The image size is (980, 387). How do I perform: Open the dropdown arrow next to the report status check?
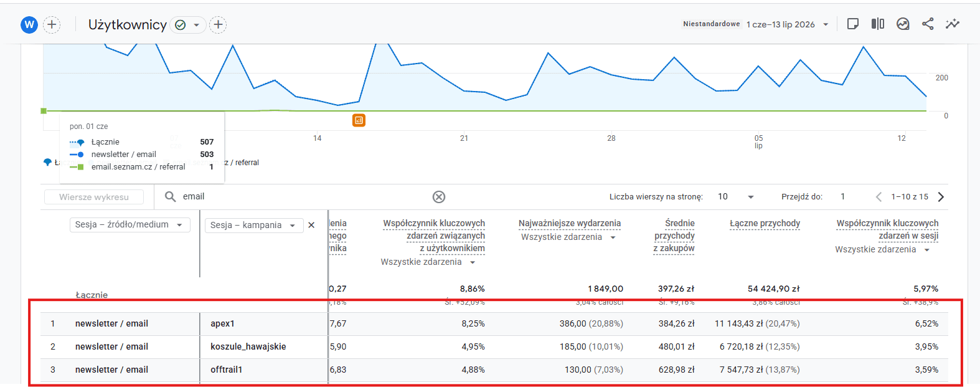(196, 26)
